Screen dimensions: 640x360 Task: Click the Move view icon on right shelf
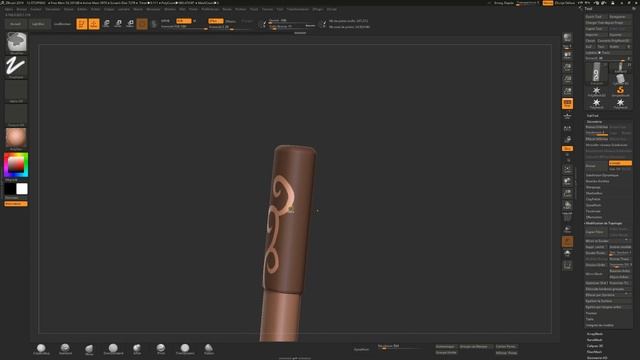click(567, 181)
